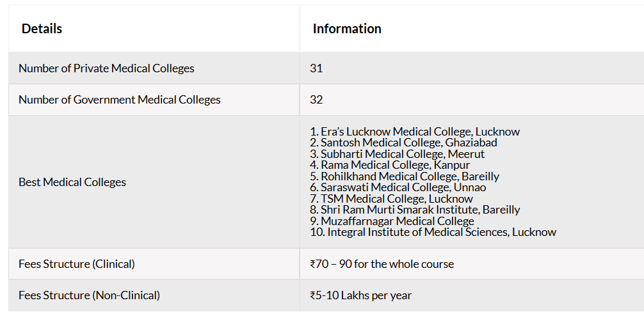Click the value 32 cell
The image size is (644, 312).
coord(472,100)
